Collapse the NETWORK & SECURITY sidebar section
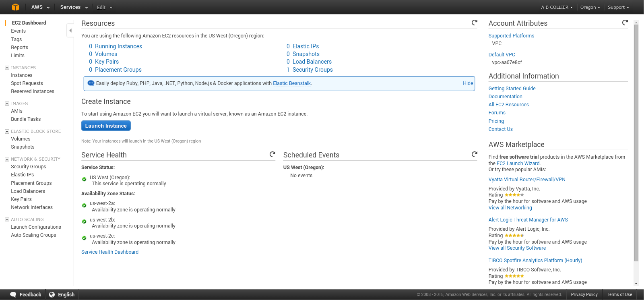Screen dimensions: 644x300 pos(7,159)
